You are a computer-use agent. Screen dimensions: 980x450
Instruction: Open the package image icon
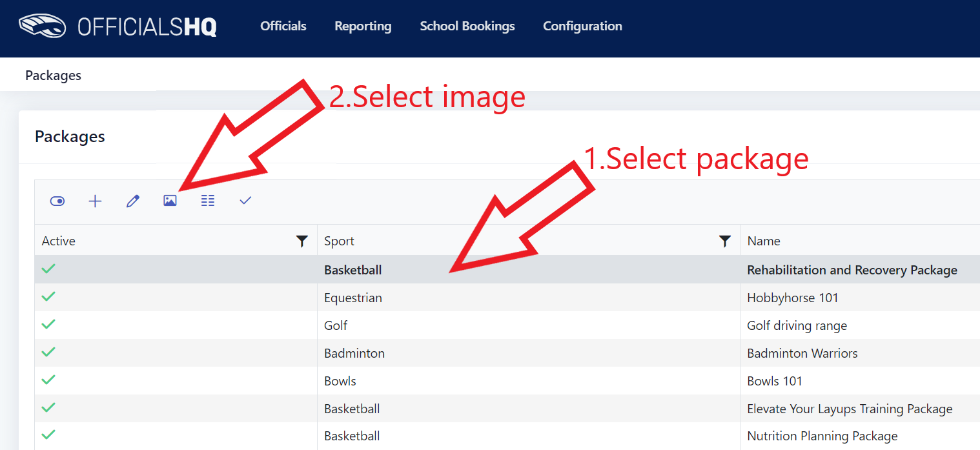pos(170,201)
